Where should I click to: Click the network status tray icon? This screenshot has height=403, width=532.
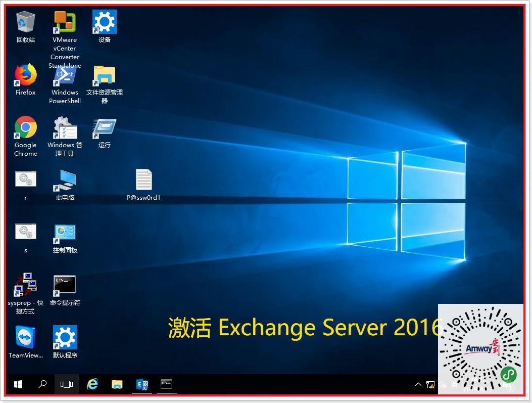click(x=430, y=385)
